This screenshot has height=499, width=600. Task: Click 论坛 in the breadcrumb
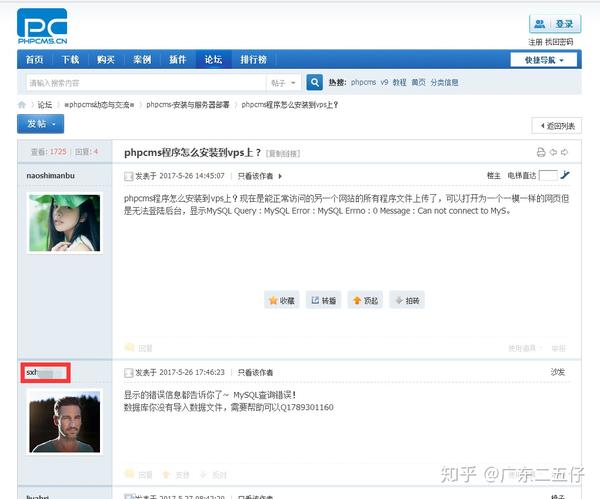(x=45, y=105)
